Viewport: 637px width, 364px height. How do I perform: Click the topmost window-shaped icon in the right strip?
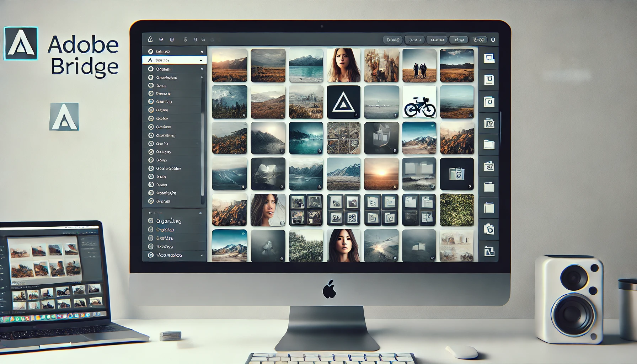click(x=489, y=58)
